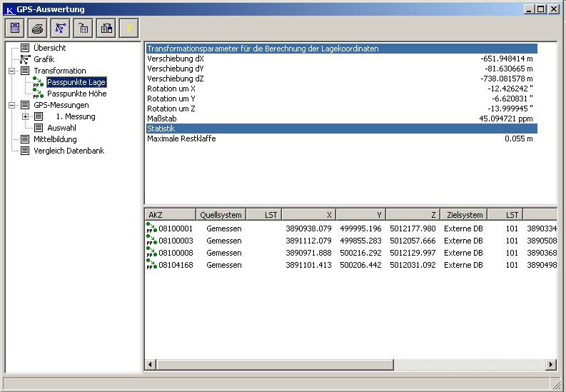Click the control point icon of row 08100001
The height and width of the screenshot is (392, 566).
point(151,228)
